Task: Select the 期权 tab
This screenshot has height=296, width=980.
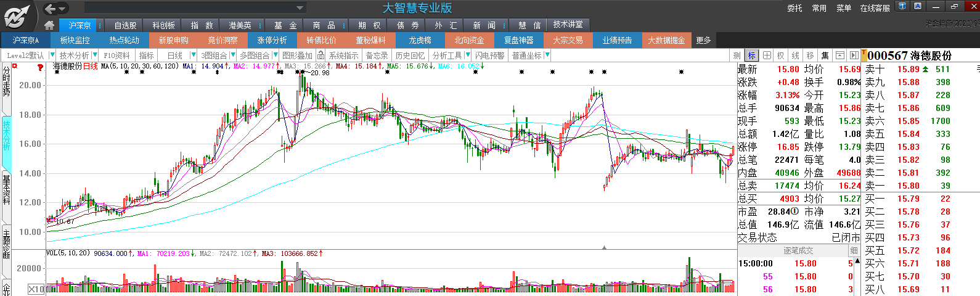Action: click(x=369, y=25)
